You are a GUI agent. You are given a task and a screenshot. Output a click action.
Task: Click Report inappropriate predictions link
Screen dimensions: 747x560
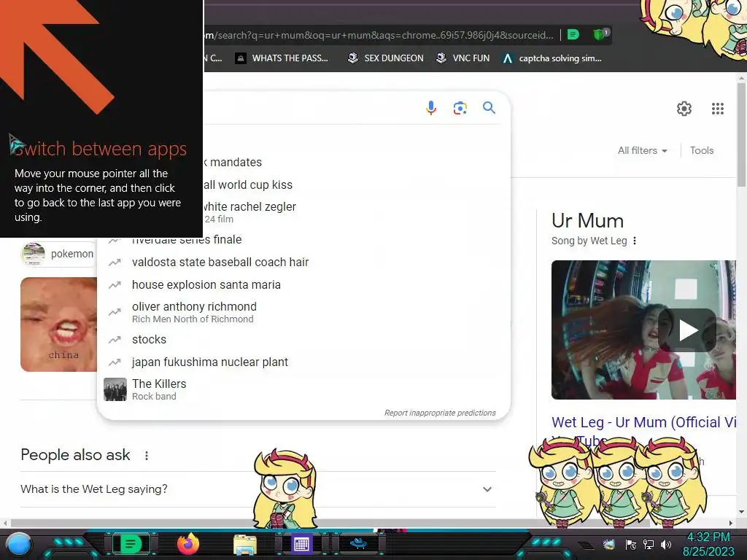(440, 413)
